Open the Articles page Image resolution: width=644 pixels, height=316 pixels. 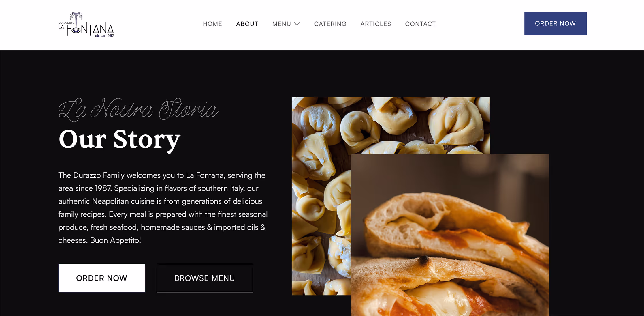tap(376, 24)
